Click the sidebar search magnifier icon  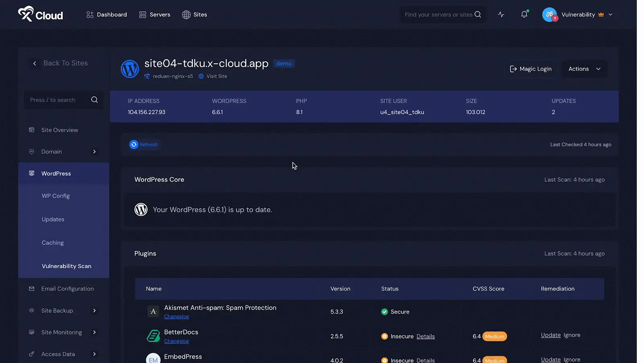pyautogui.click(x=95, y=100)
